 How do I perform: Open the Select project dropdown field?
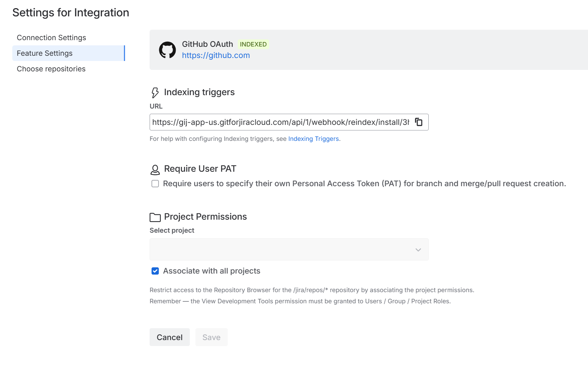pos(283,249)
